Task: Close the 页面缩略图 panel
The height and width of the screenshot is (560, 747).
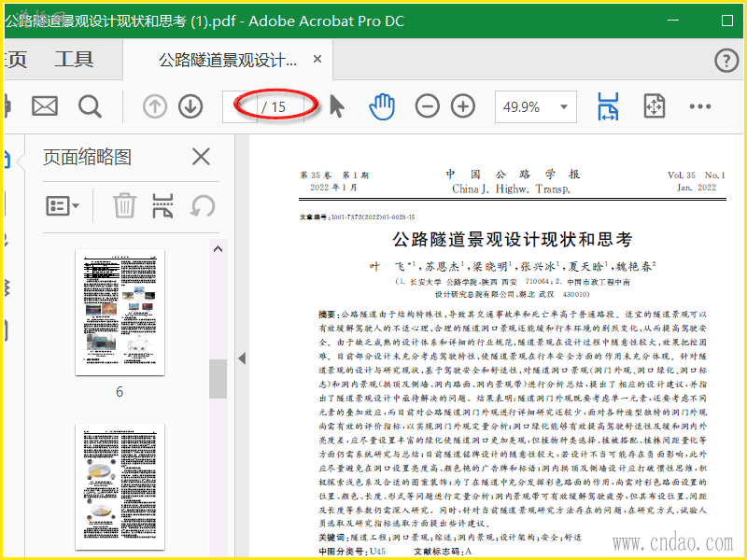Action: 201,156
